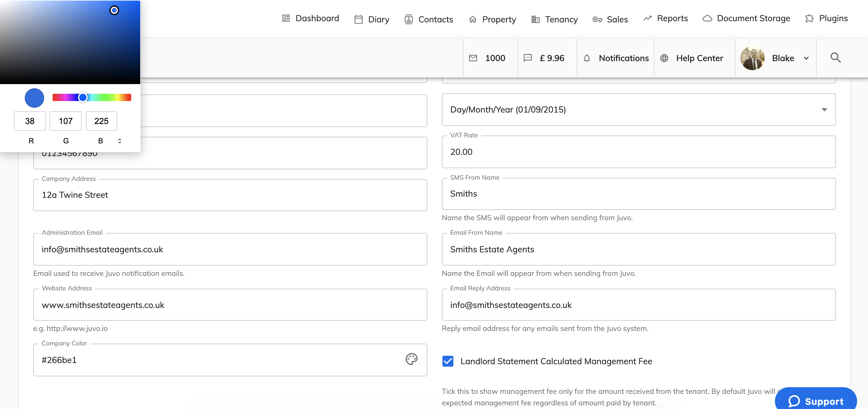The height and width of the screenshot is (409, 868).
Task: Click the Email From Name field
Action: coord(639,249)
